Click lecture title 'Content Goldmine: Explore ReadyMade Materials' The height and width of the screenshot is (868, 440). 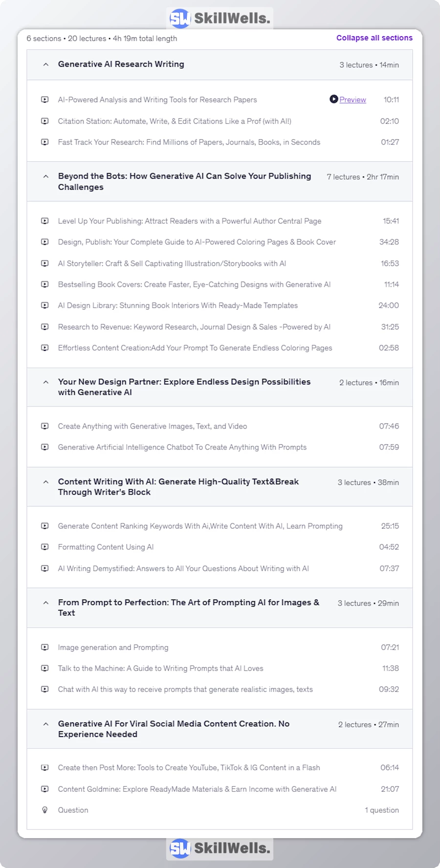point(197,789)
